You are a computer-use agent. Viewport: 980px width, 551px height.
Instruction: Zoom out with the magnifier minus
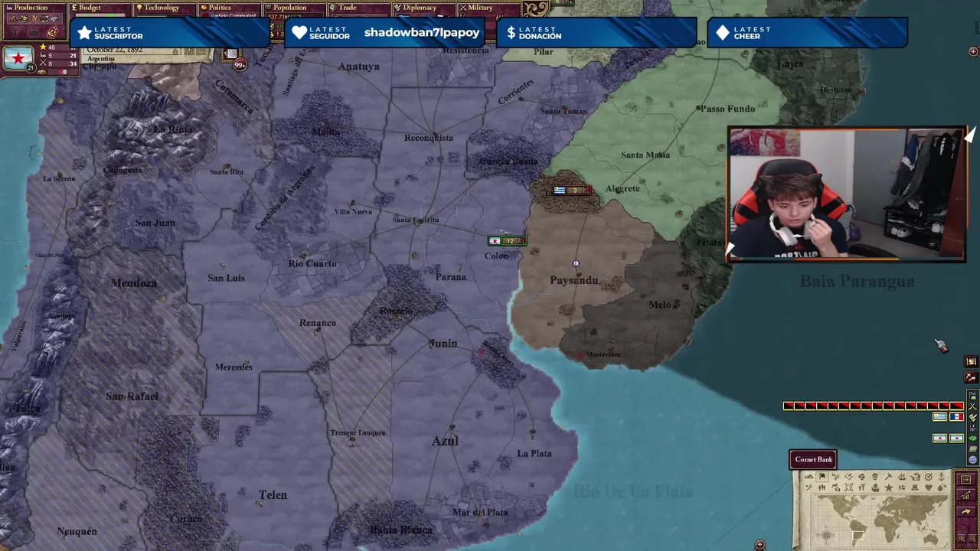(972, 538)
